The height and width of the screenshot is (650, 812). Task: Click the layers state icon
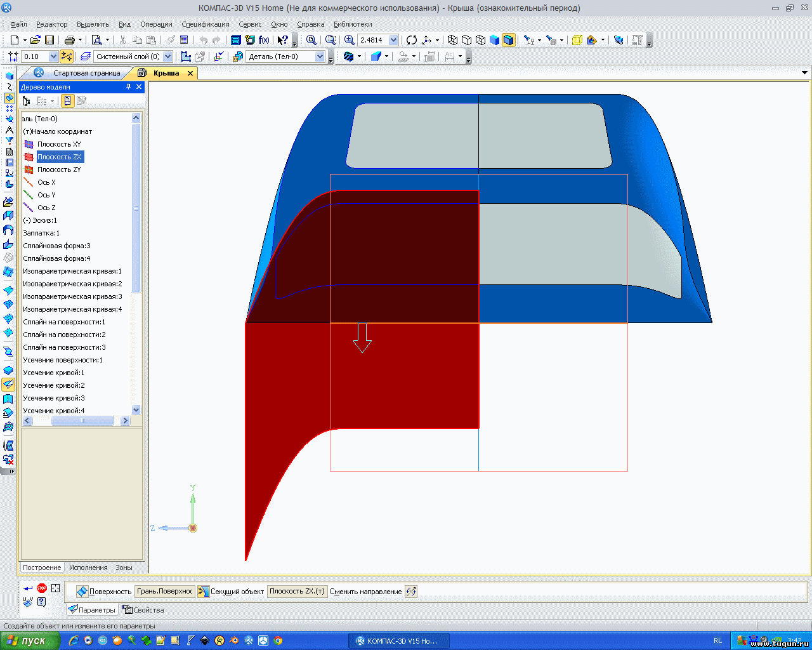pos(86,56)
